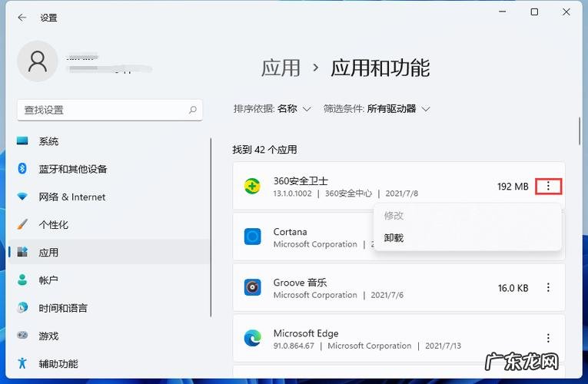The width and height of the screenshot is (588, 384).
Task: Open 帐户 settings in sidebar
Action: (x=48, y=280)
